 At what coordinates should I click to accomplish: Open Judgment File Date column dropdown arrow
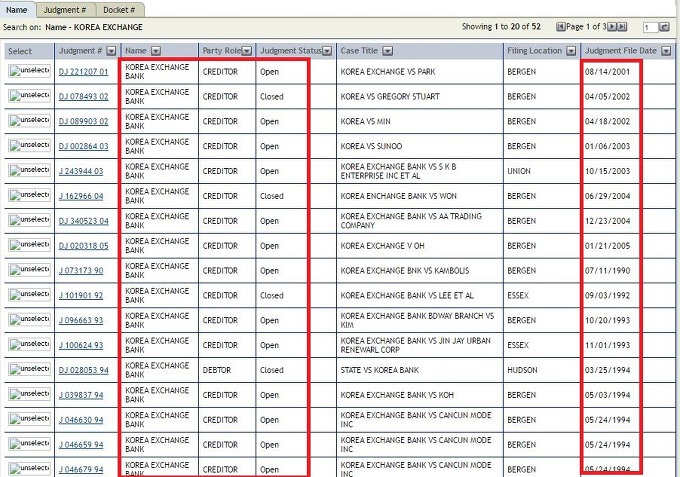[x=667, y=51]
